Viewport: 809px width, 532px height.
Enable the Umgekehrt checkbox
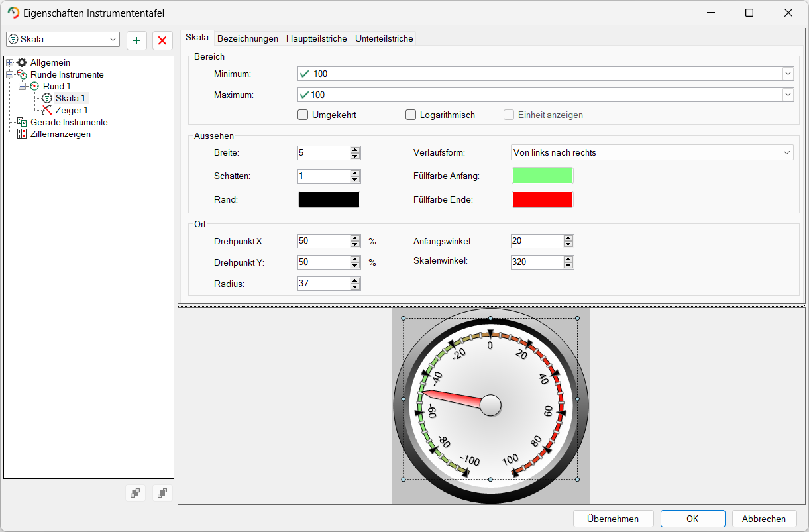point(303,115)
